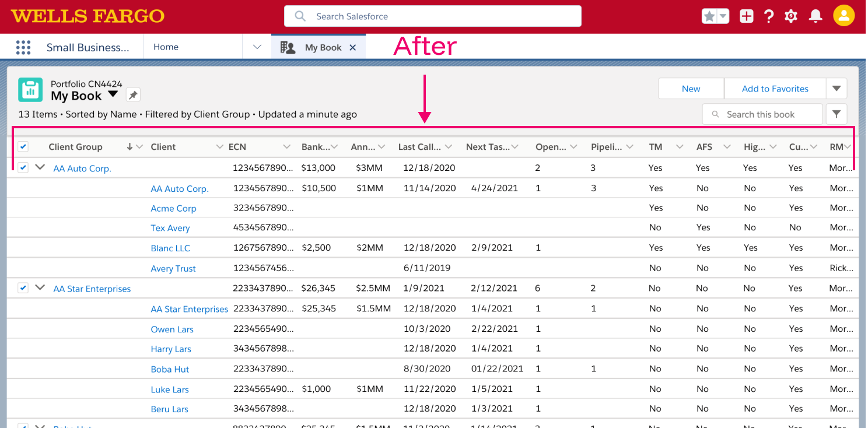
Task: Open AA Star Enterprises client group link
Action: click(x=92, y=289)
